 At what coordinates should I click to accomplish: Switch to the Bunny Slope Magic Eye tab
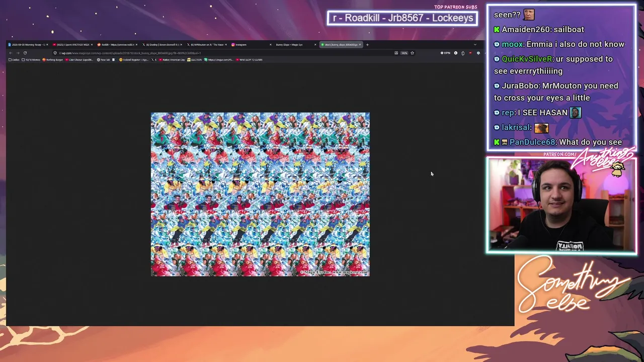click(296, 45)
